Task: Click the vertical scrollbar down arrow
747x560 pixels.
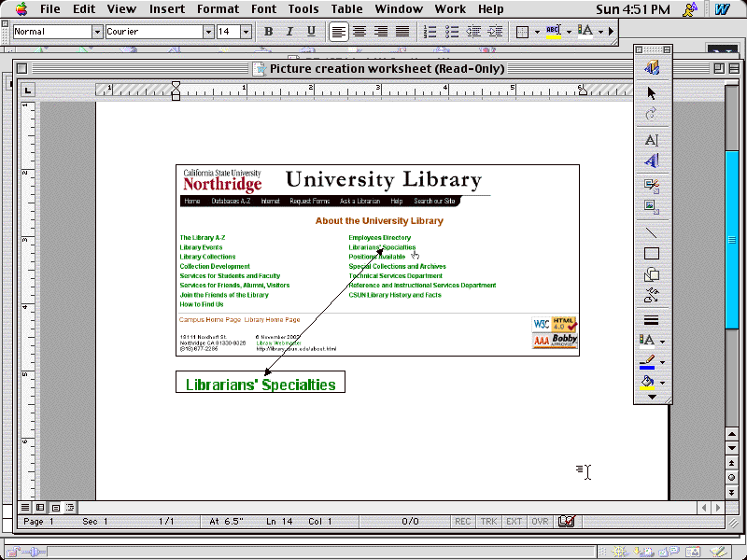Action: (732, 449)
